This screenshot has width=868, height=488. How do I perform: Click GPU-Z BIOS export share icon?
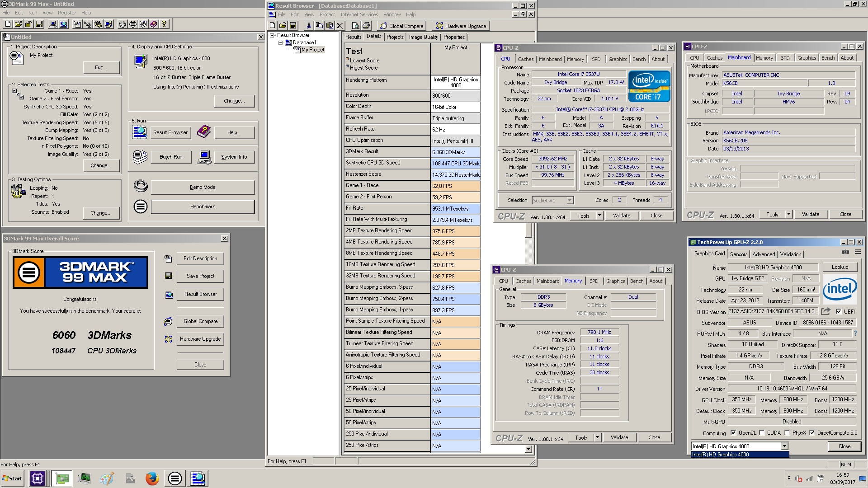pyautogui.click(x=826, y=311)
